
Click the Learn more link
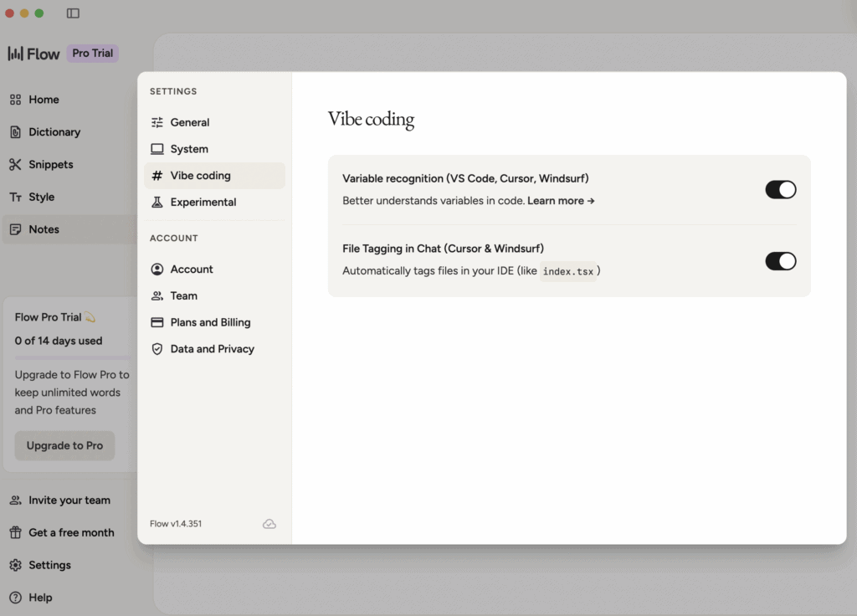point(560,201)
